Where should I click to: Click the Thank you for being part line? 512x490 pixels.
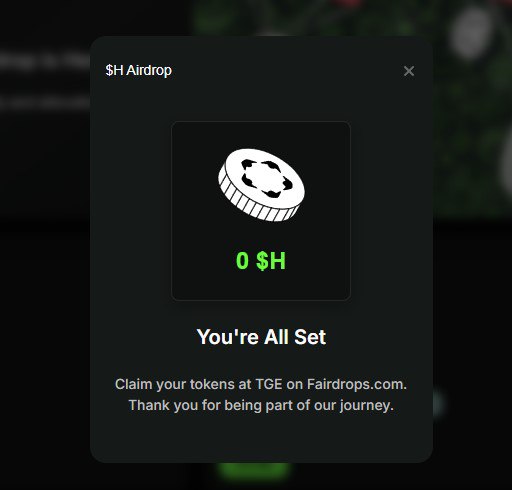click(261, 406)
